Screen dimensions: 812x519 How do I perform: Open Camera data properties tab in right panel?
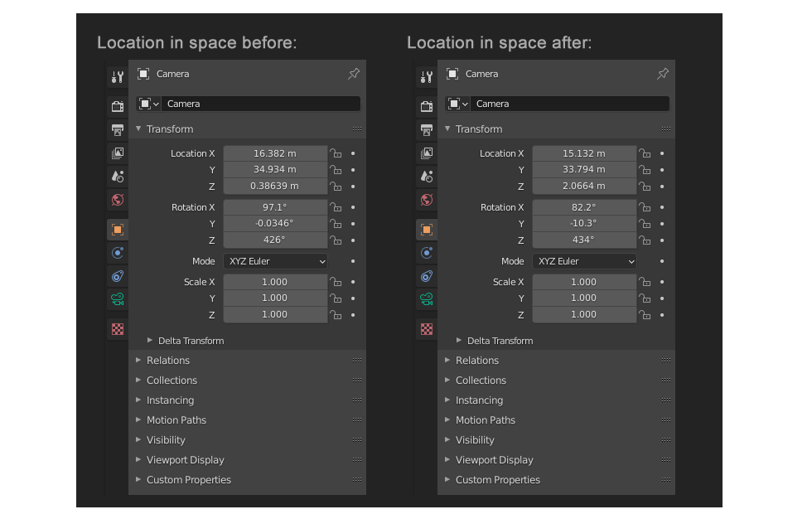[427, 298]
